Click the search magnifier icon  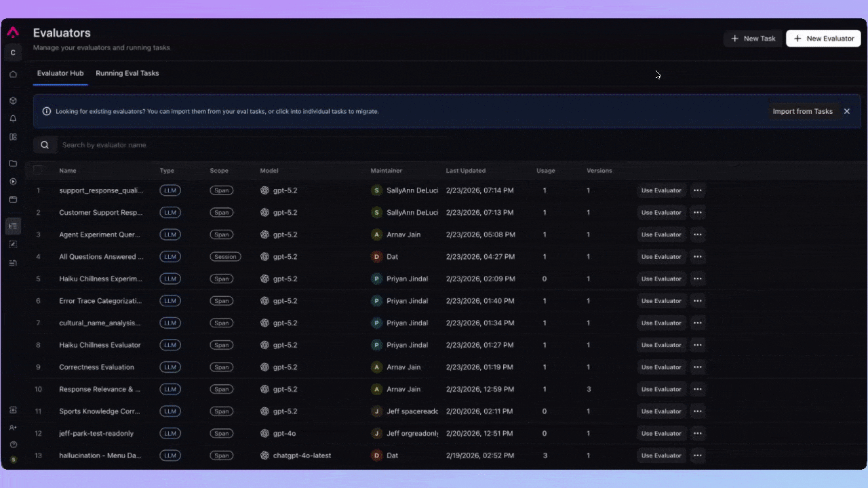tap(45, 144)
